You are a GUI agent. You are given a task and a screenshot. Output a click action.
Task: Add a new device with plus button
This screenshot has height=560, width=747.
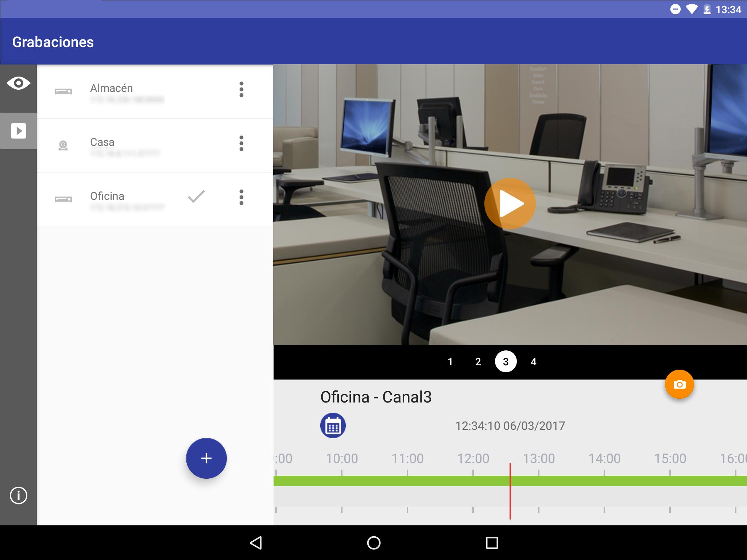coord(206,458)
